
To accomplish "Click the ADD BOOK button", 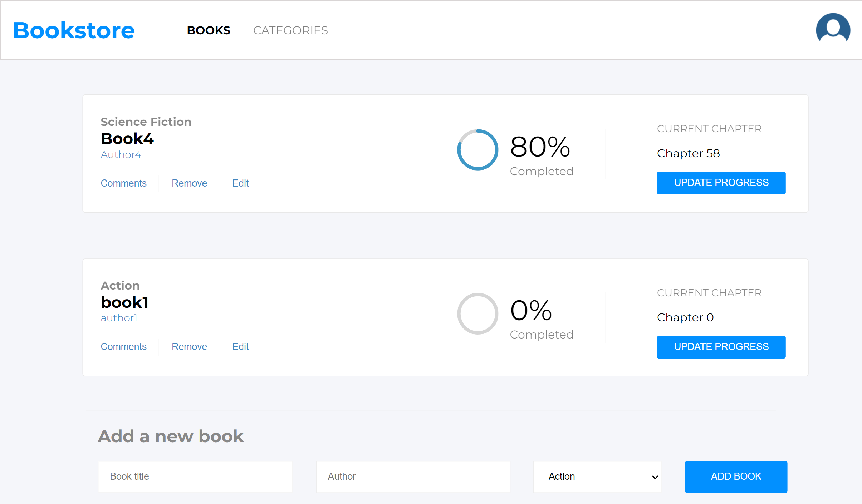I will coord(735,476).
